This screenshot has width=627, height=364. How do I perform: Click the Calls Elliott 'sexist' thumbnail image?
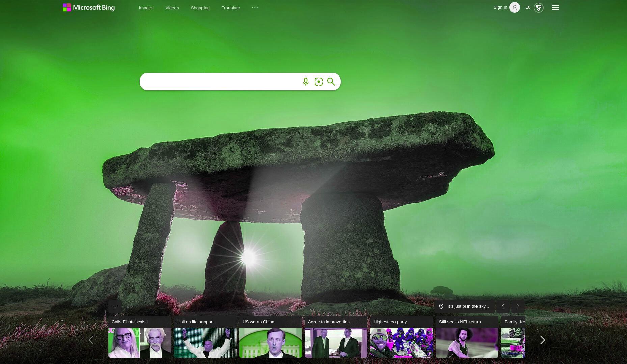pos(140,343)
